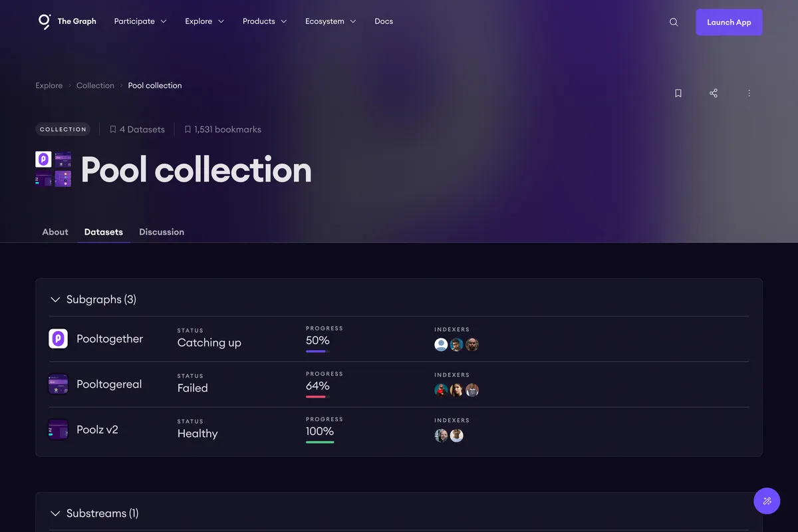Viewport: 798px width, 532px height.
Task: Bookmark this collection with the bookmark icon
Action: (x=678, y=93)
